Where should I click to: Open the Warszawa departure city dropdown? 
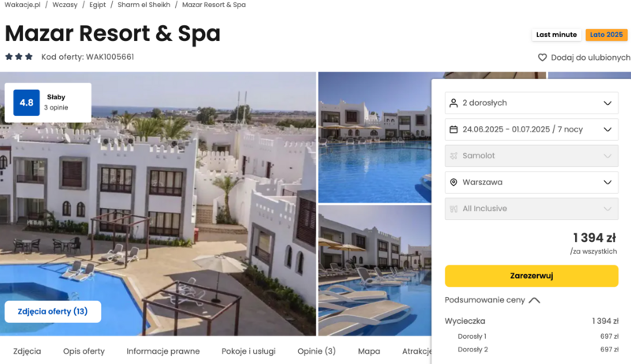[532, 182]
